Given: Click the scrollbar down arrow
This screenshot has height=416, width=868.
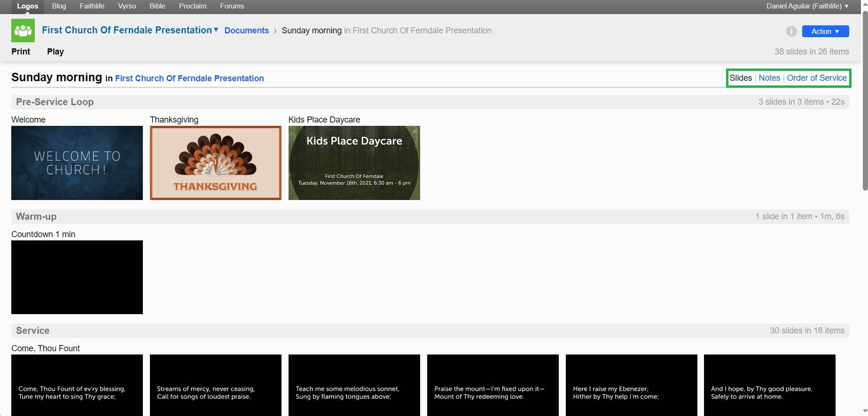Looking at the screenshot, I should click(865, 411).
